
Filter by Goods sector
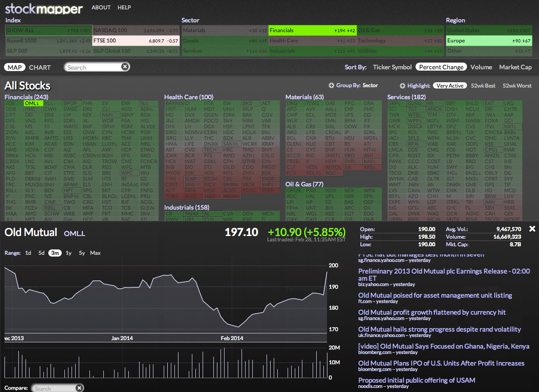[225, 41]
